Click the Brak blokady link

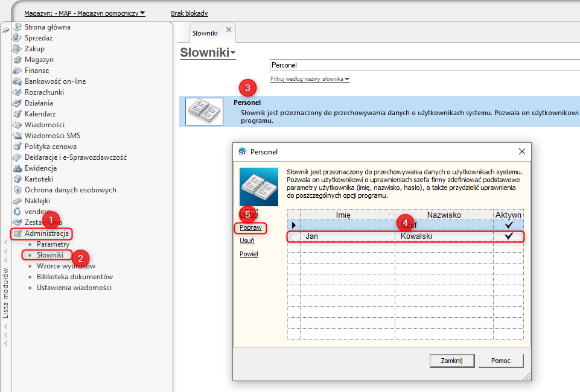coord(190,13)
